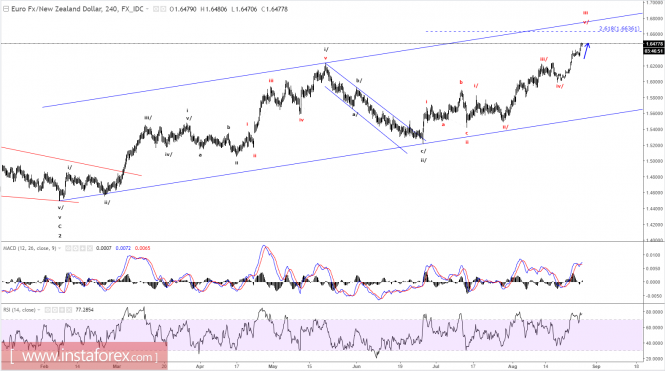The image size is (665, 371).
Task: Open the MACD indicator dropdown arrow
Action: click(59, 248)
